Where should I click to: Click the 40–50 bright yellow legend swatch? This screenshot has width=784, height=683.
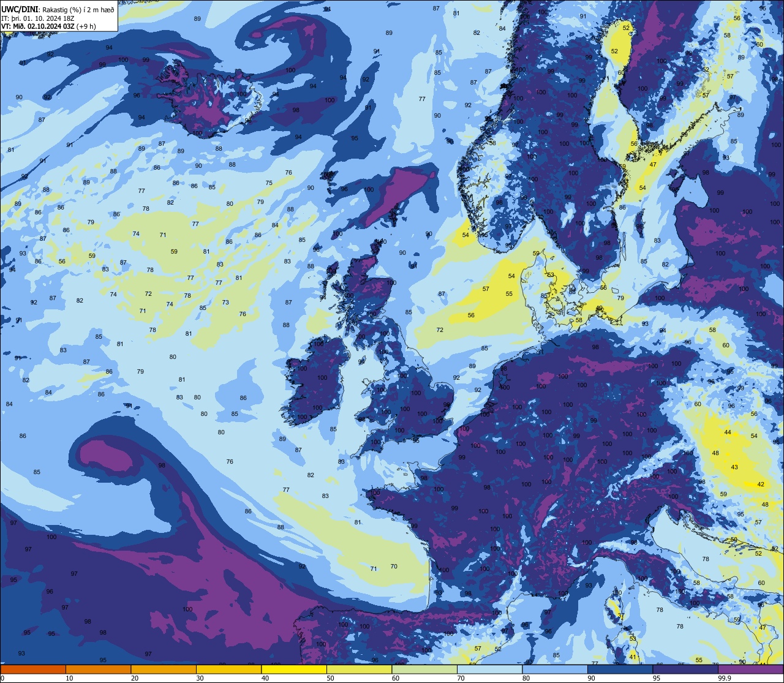click(294, 669)
